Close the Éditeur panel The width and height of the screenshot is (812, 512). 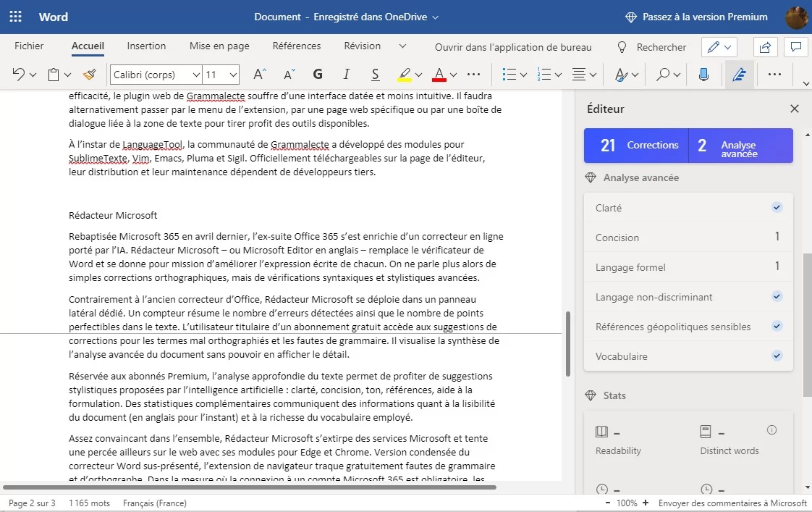click(x=795, y=109)
